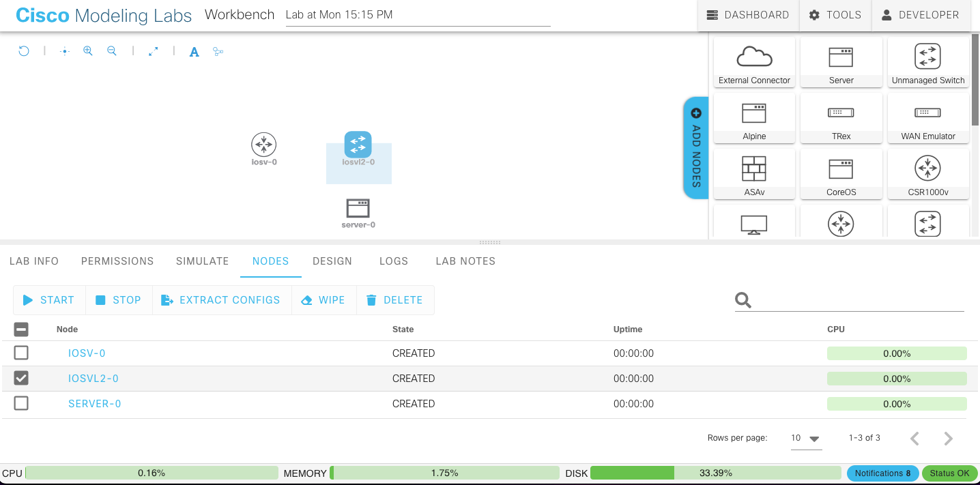Add a CoreOS node from the palette
This screenshot has width=980, height=485.
pyautogui.click(x=841, y=174)
